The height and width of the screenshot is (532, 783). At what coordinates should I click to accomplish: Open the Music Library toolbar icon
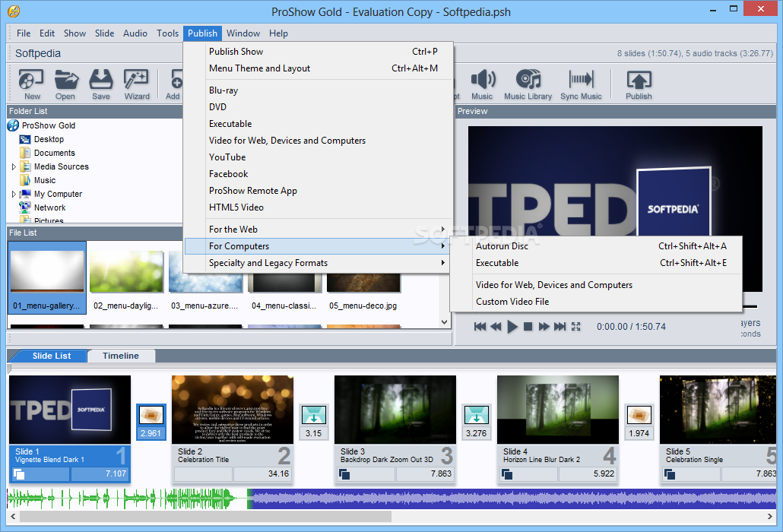pos(528,84)
